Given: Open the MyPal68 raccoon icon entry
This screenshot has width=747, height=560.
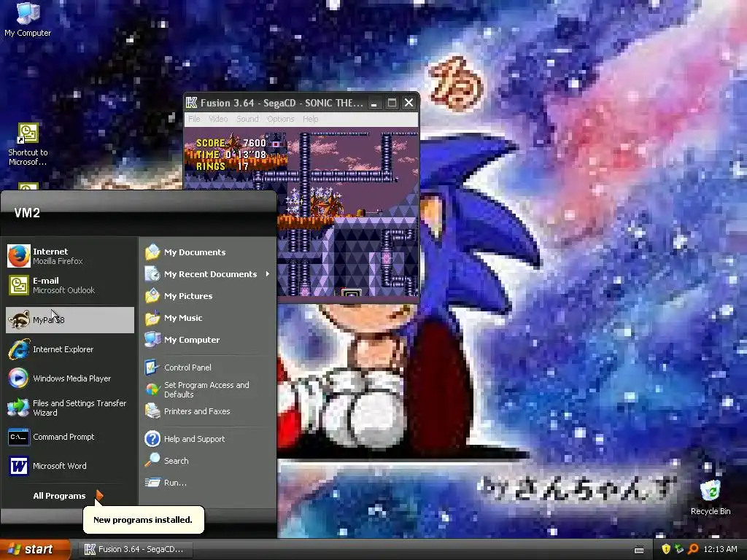Looking at the screenshot, I should pos(69,319).
